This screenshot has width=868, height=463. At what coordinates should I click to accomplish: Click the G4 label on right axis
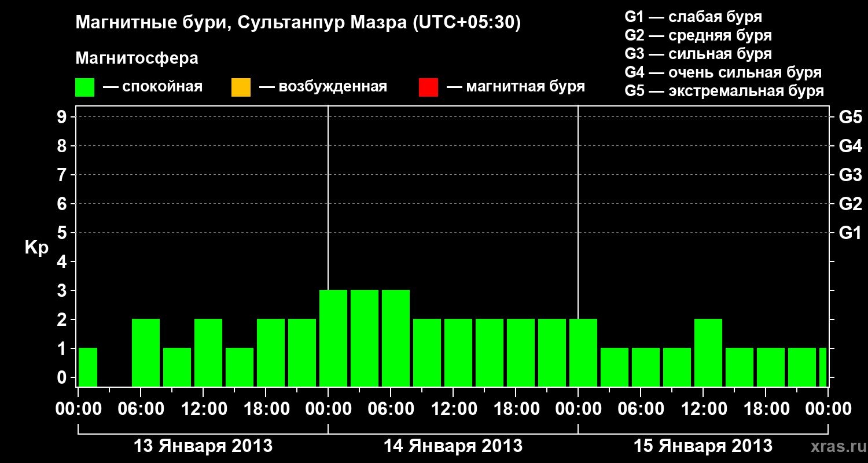coord(850,146)
